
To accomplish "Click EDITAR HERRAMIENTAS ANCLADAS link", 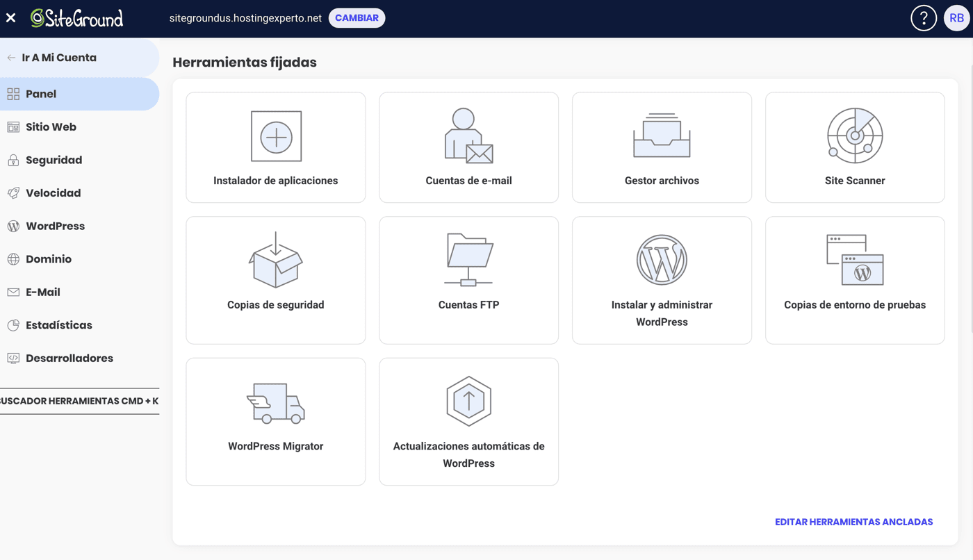I will pyautogui.click(x=853, y=522).
